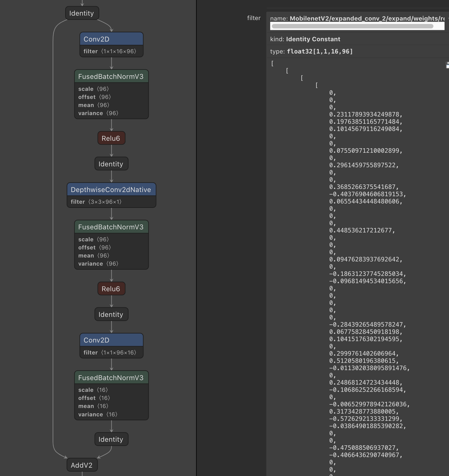
Task: Select the AddV2 node
Action: (x=82, y=465)
